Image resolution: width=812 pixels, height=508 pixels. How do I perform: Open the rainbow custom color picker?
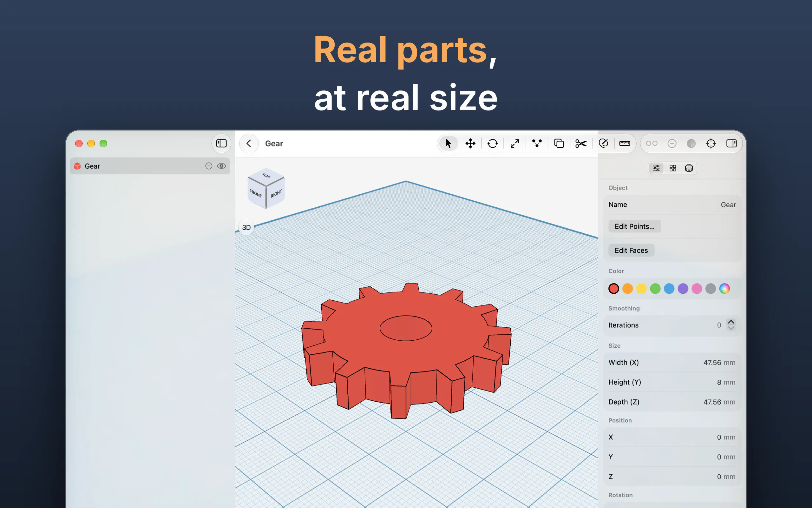pyautogui.click(x=724, y=289)
